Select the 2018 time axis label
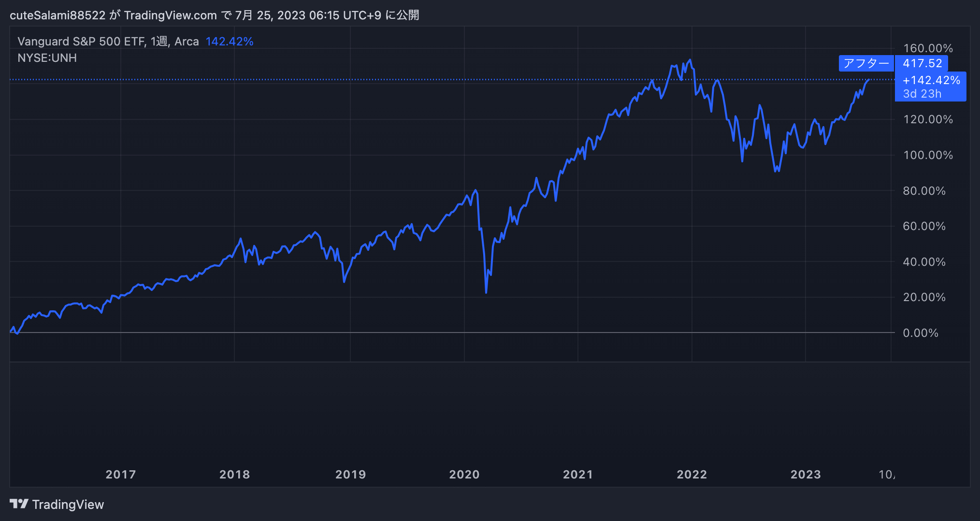Screen dimensions: 980x521 coord(234,475)
